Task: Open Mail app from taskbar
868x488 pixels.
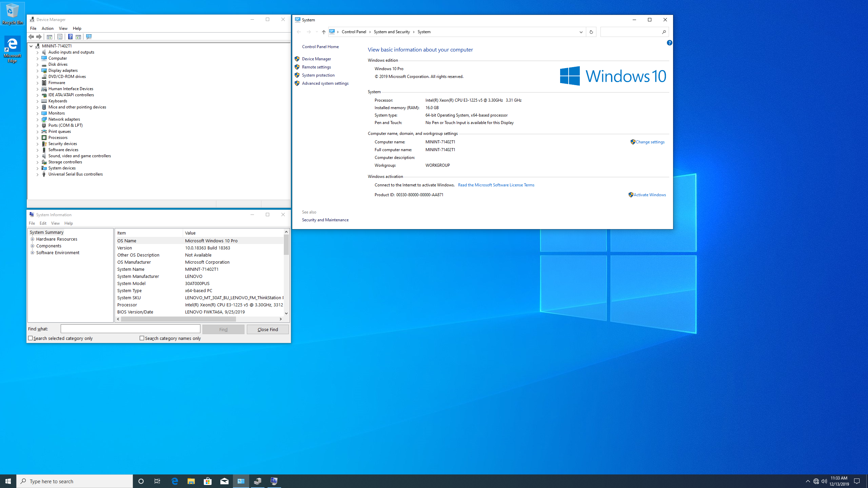Action: 224,481
